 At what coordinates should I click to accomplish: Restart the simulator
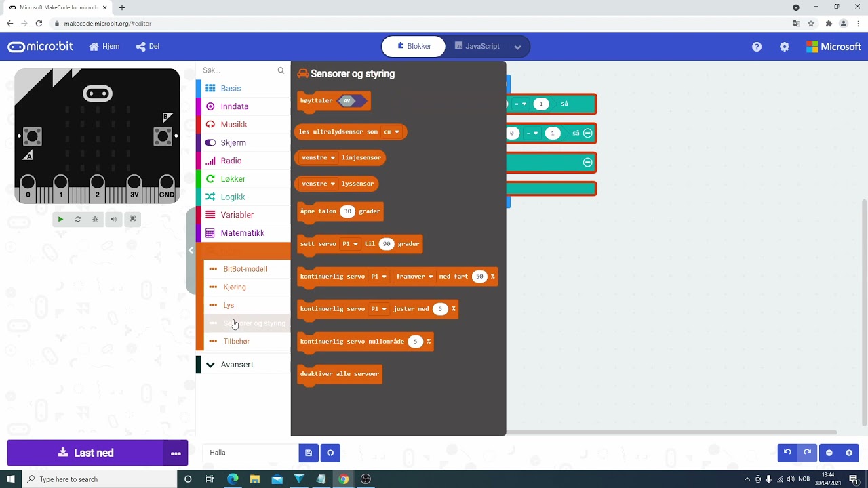tap(78, 219)
